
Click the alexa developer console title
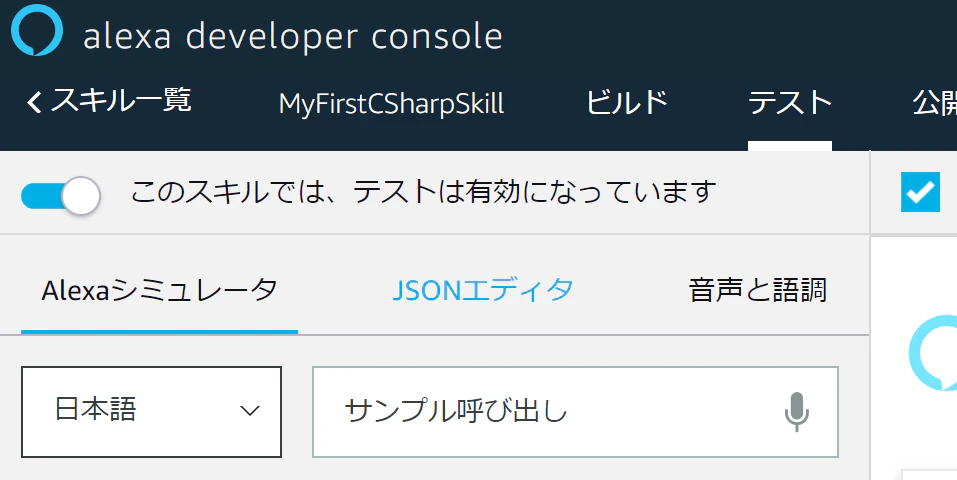[x=293, y=37]
